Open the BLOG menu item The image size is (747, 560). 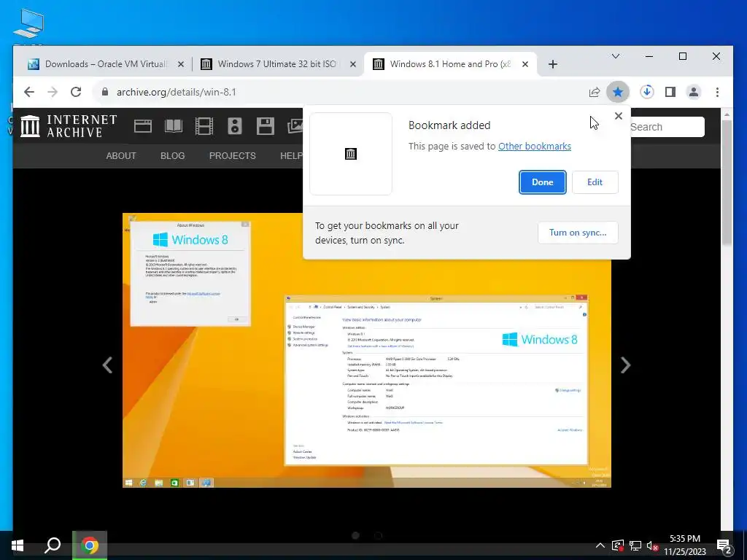[x=172, y=156]
